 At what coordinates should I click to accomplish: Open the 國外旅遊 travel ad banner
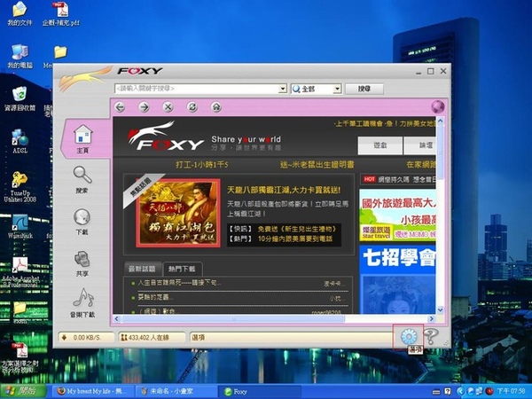(397, 215)
